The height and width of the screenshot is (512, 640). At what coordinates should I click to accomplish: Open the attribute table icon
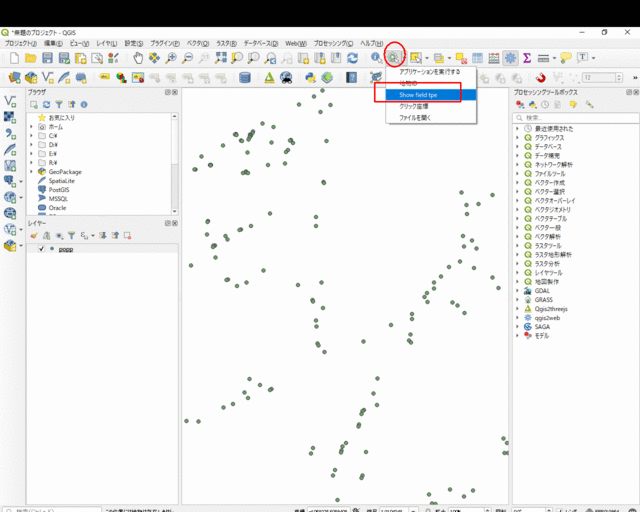pos(477,58)
